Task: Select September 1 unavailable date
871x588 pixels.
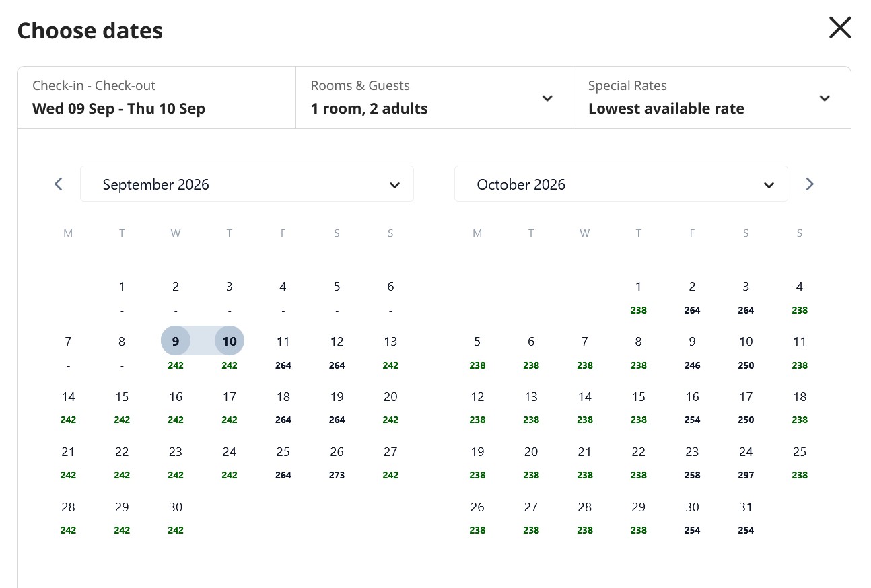Action: (x=122, y=296)
